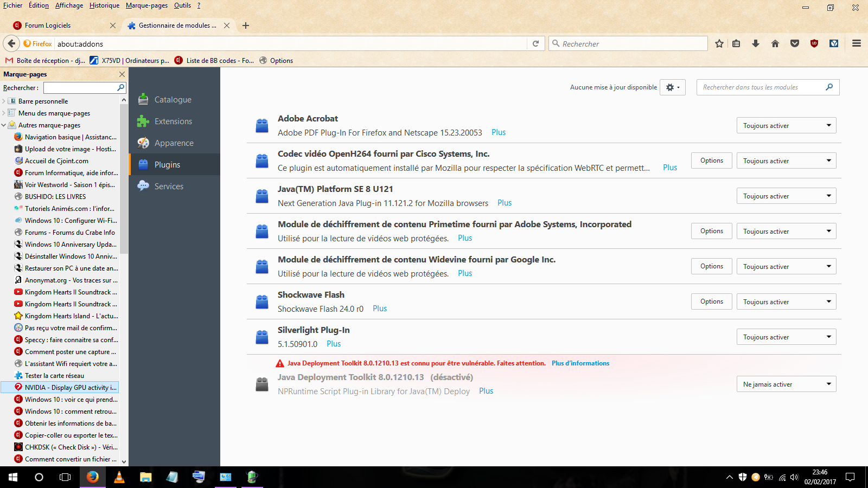868x488 pixels.
Task: Open the volume icon in system tray
Action: (794, 477)
